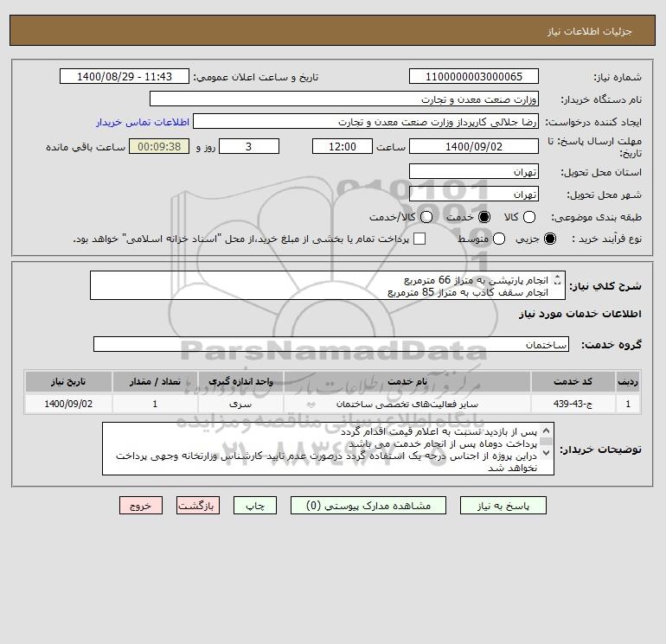The width and height of the screenshot is (666, 644).
Task: Click the announcement date-time field 1400/08/29
Action: 125,76
